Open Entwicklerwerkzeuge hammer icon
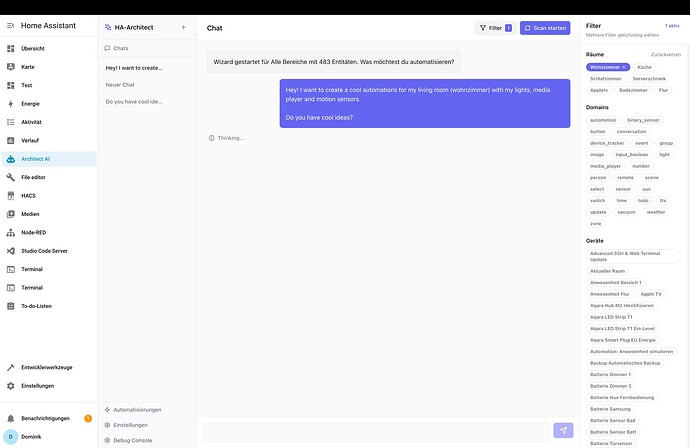The height and width of the screenshot is (448, 690). pos(11,367)
